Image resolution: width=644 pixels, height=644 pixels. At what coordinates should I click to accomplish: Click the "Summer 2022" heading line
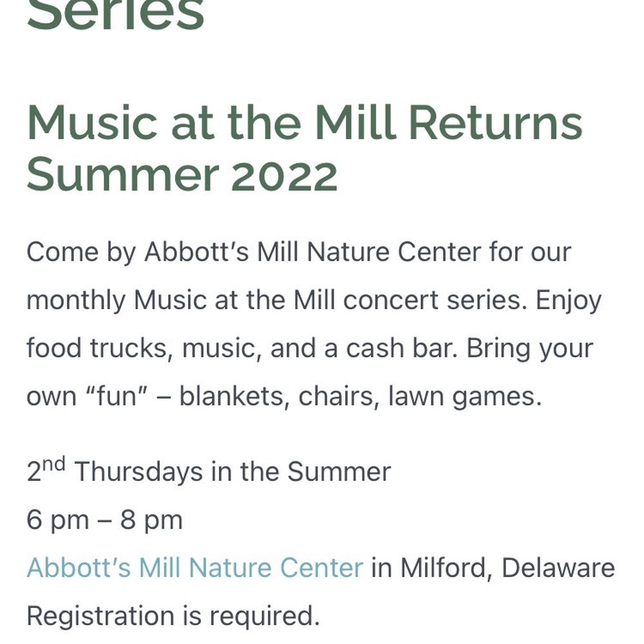pos(182,175)
